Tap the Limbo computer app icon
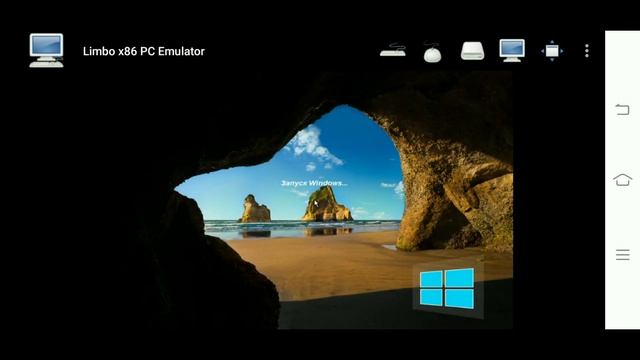This screenshot has width=640, height=360. coord(47,50)
